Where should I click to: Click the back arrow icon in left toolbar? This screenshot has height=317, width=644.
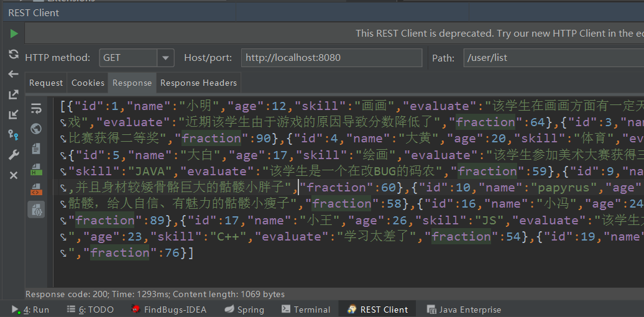point(14,74)
